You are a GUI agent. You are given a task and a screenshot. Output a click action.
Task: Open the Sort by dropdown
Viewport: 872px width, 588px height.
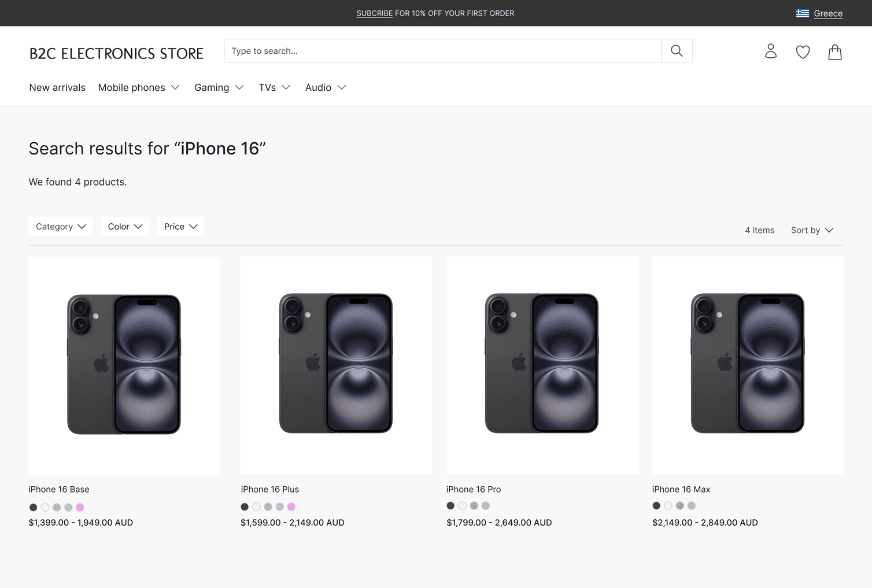tap(812, 230)
